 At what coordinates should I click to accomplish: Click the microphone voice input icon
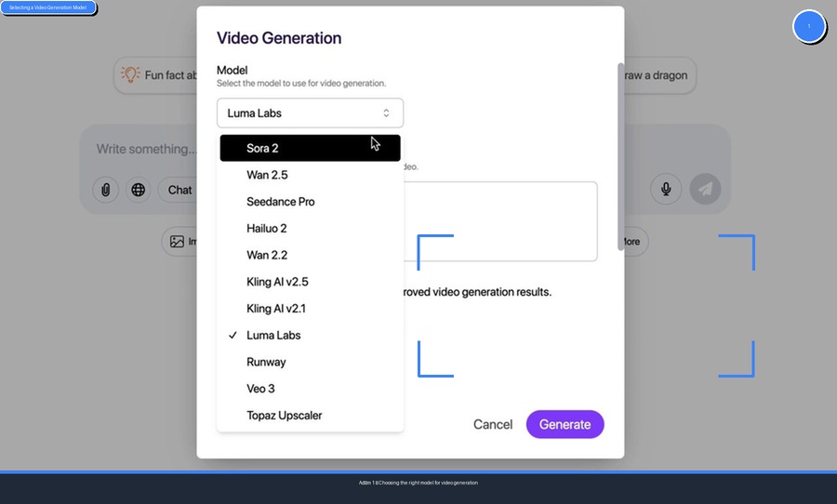point(666,189)
